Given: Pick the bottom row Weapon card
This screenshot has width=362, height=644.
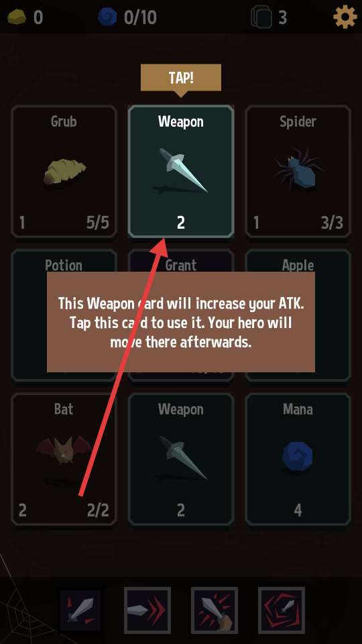Looking at the screenshot, I should [181, 459].
